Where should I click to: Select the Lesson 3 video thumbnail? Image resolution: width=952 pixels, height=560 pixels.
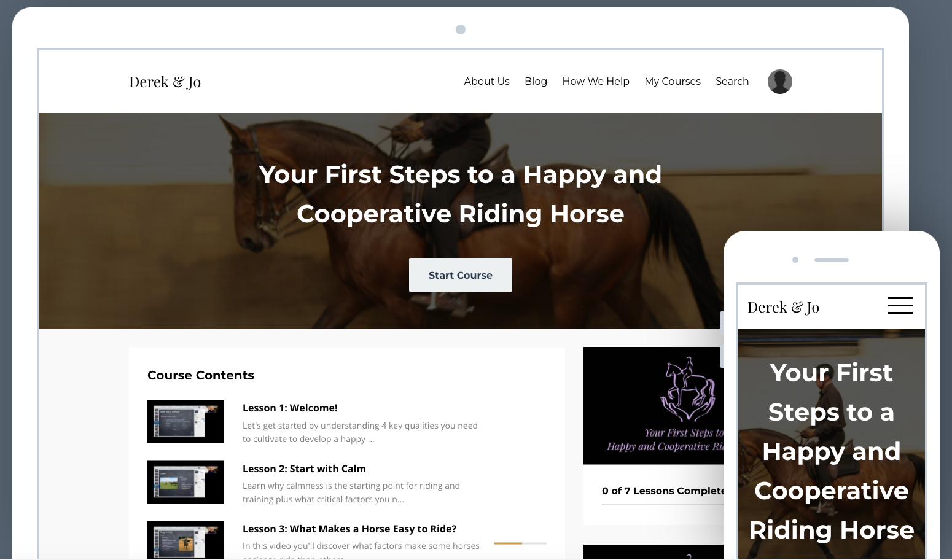click(x=185, y=540)
